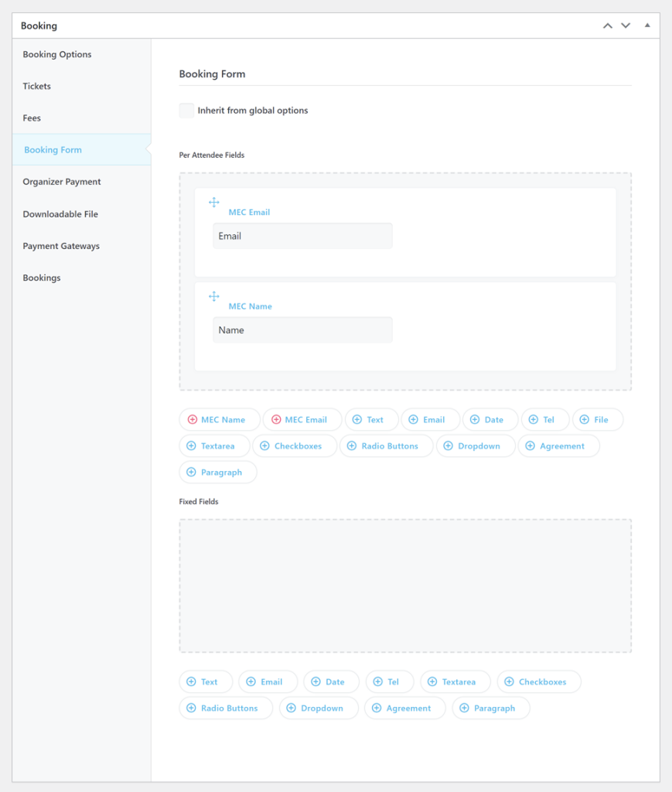The width and height of the screenshot is (672, 792).
Task: Enable Inherit from global options
Action: 186,110
